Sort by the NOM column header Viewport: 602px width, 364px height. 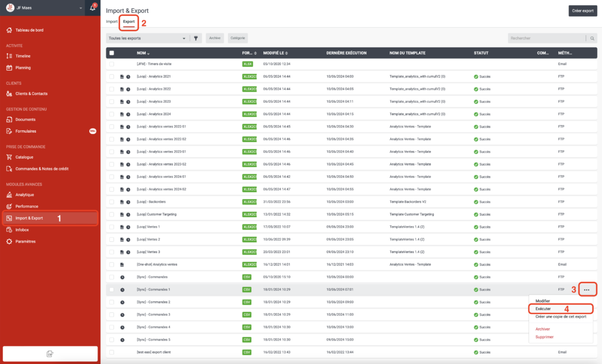coord(143,53)
